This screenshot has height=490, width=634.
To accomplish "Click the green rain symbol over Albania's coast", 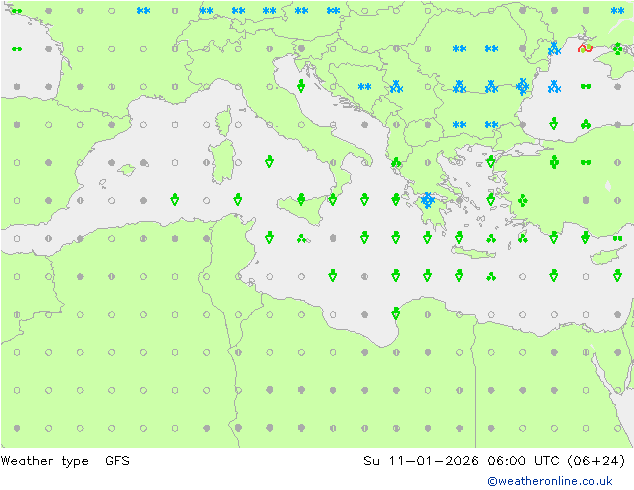I will click(x=396, y=162).
